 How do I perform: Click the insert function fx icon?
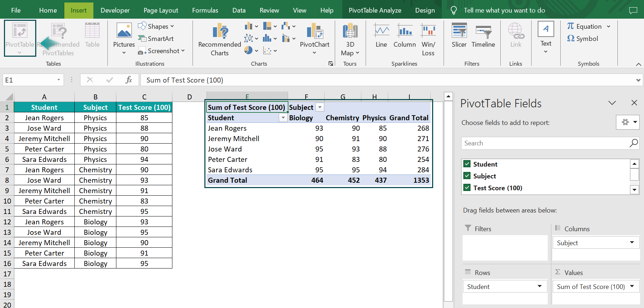pos(129,80)
